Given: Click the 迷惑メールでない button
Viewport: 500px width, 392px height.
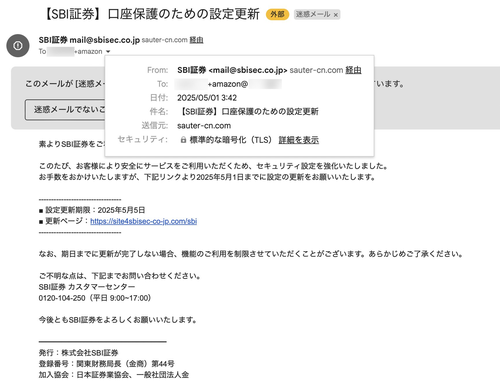Looking at the screenshot, I should [x=65, y=109].
